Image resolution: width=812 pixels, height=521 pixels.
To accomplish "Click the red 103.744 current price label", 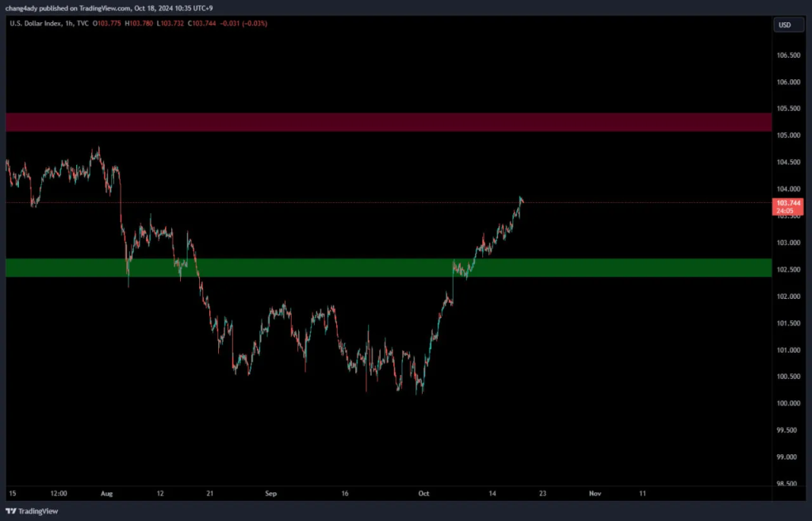I will (x=789, y=203).
